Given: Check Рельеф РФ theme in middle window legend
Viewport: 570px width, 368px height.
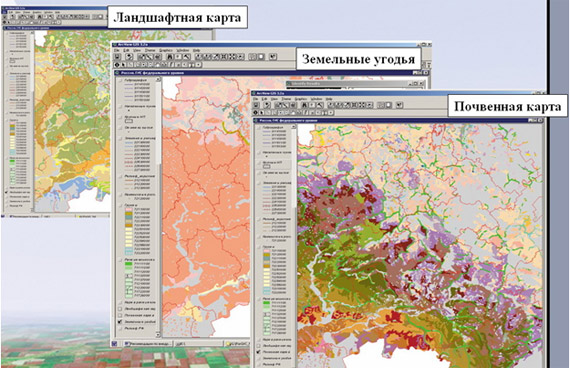Looking at the screenshot, I should (120, 328).
